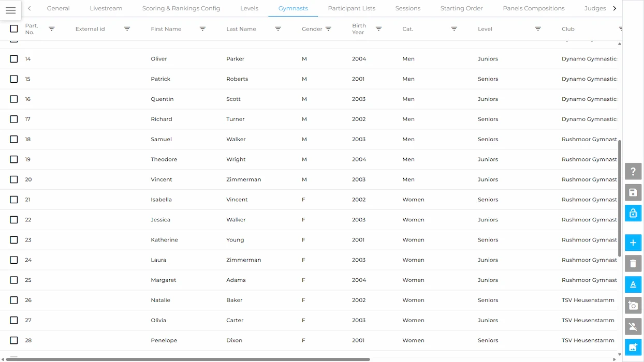The width and height of the screenshot is (644, 362).
Task: Click the crossed-out person icon
Action: click(633, 326)
